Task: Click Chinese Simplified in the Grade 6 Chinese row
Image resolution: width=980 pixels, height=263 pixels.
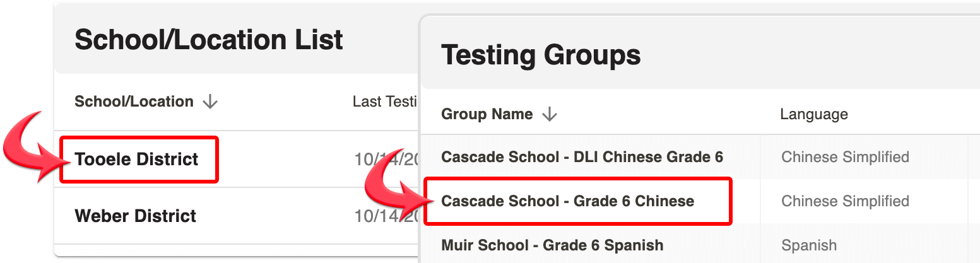Action: 845,201
